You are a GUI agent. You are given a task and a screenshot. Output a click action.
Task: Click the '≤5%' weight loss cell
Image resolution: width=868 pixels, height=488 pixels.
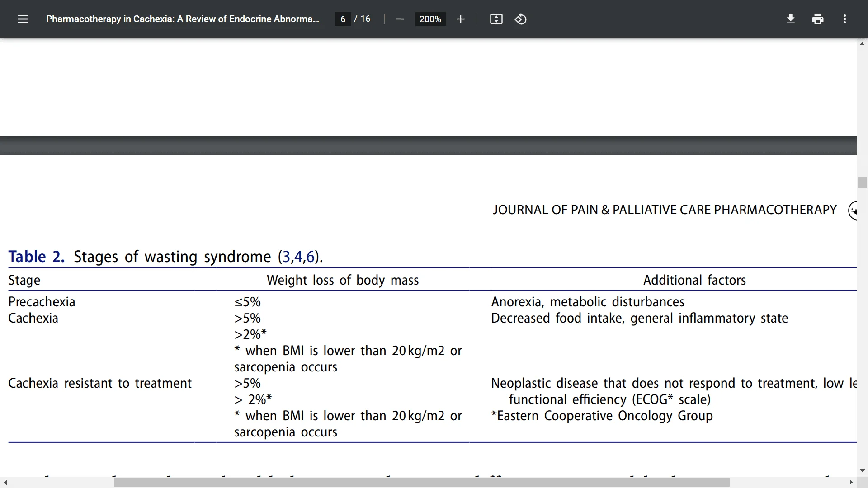[247, 302]
